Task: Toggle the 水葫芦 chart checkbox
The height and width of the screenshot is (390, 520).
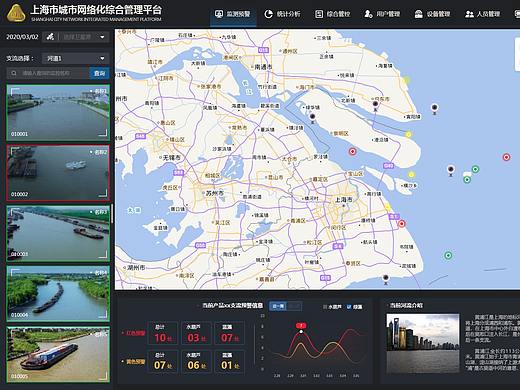Action: click(325, 307)
